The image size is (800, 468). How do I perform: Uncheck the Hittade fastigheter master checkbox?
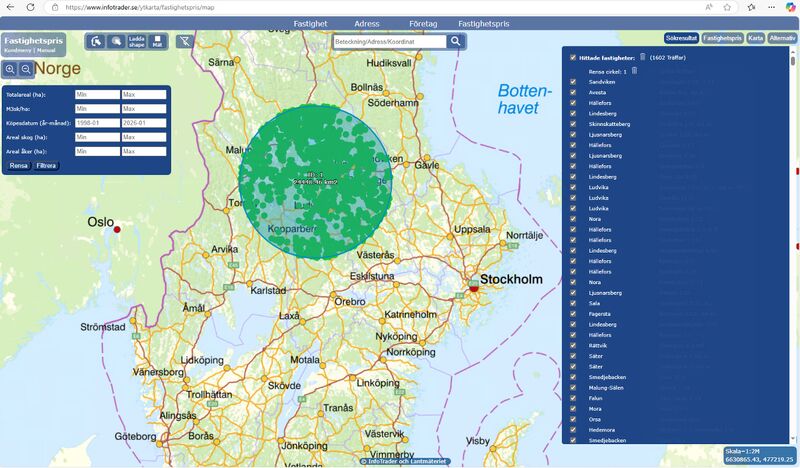click(x=572, y=58)
